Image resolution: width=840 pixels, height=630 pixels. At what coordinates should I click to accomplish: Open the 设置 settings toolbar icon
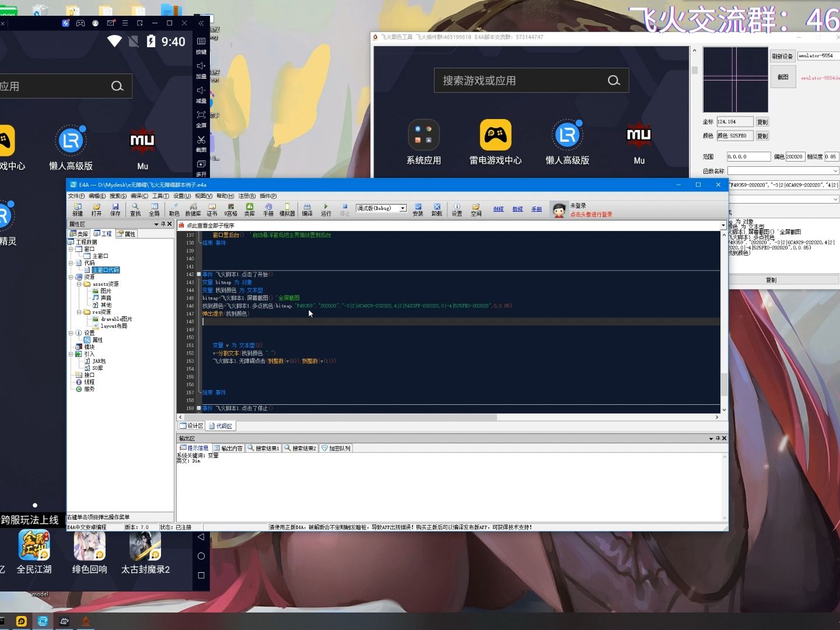pos(457,209)
